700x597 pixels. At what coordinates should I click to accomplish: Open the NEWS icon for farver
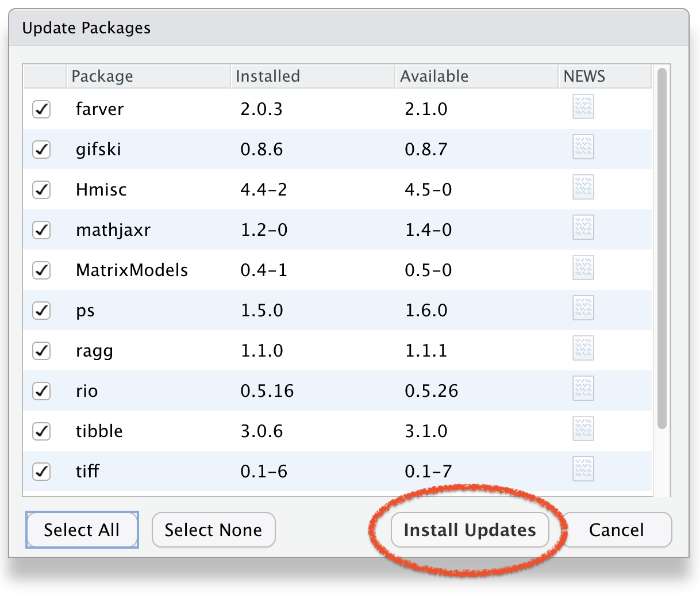click(583, 107)
